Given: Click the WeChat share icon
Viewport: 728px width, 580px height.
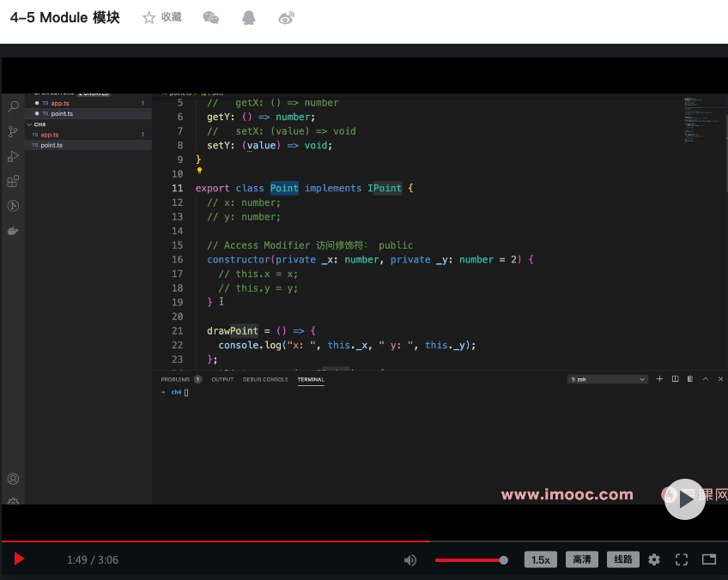Looking at the screenshot, I should point(210,18).
